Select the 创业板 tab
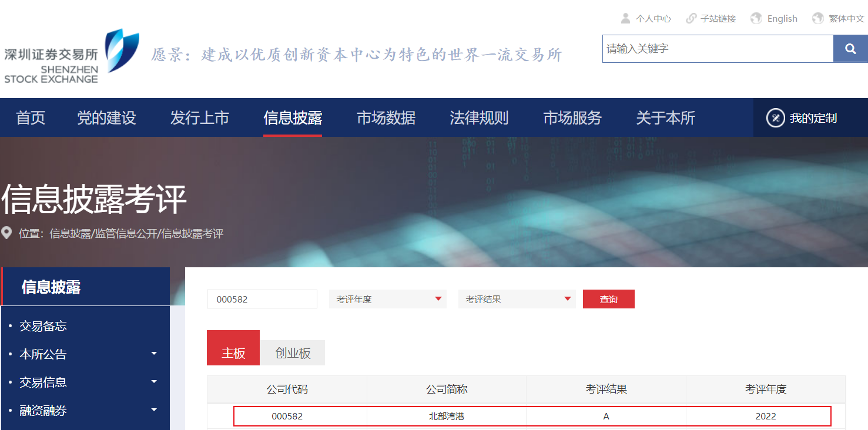 click(293, 353)
